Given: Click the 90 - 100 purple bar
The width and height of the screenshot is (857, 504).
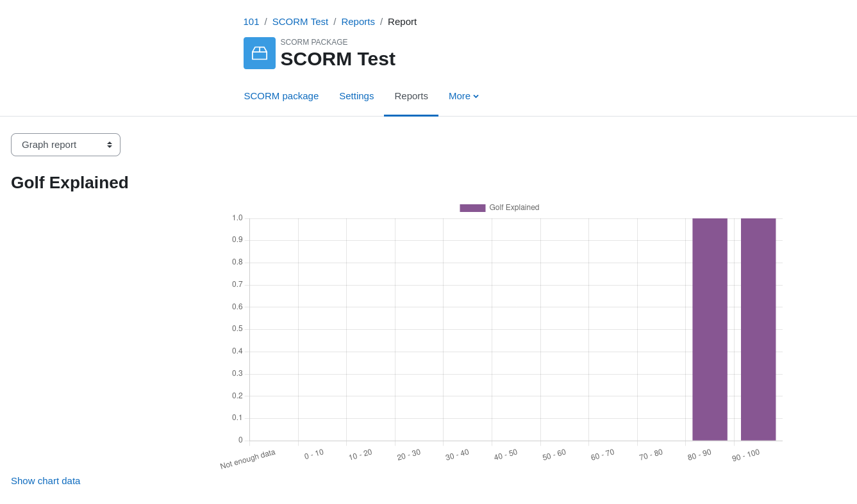Looking at the screenshot, I should pyautogui.click(x=758, y=329).
